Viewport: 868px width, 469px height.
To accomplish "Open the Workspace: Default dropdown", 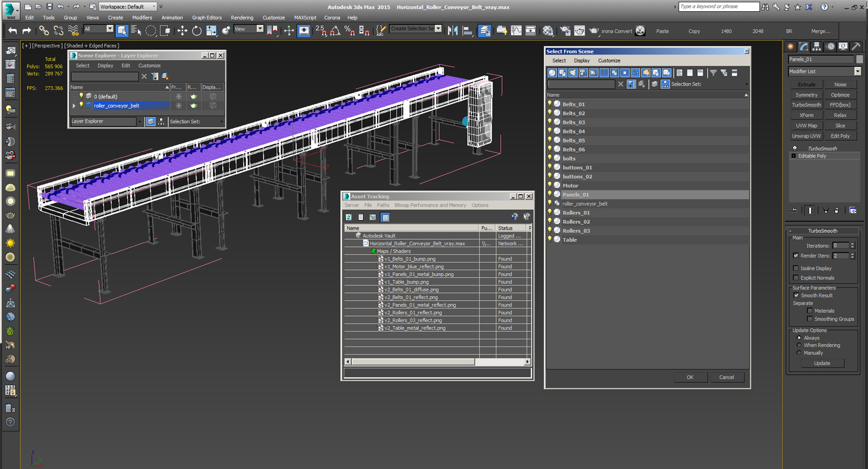I will [x=127, y=6].
